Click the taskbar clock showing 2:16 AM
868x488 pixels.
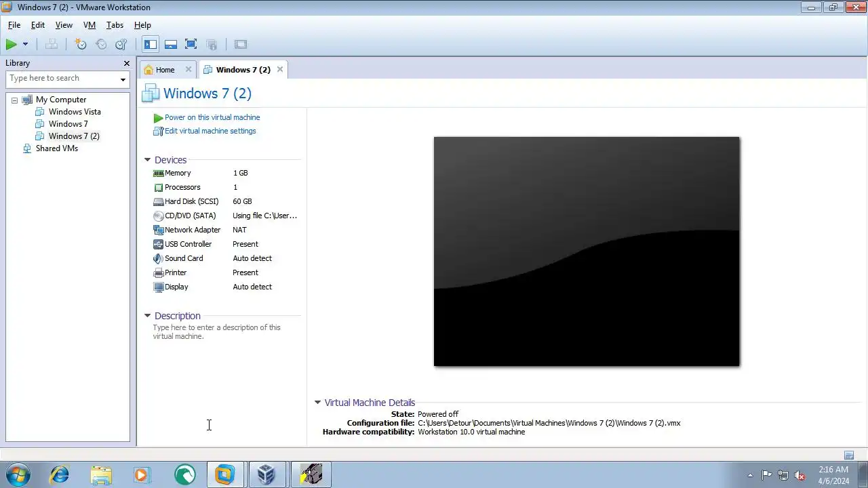833,475
